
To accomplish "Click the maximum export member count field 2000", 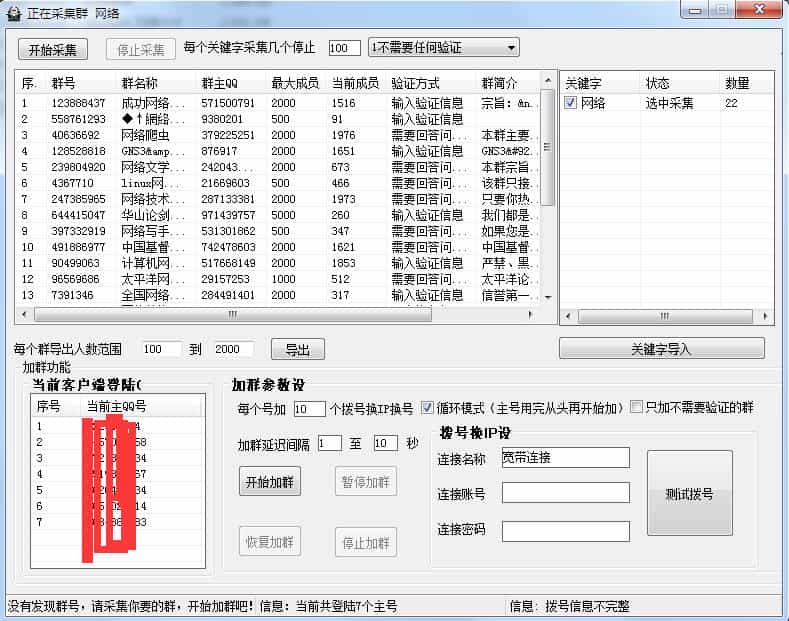I will point(232,349).
